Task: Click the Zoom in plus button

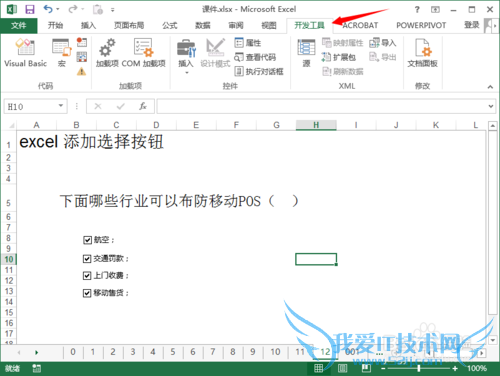Action: coord(455,368)
